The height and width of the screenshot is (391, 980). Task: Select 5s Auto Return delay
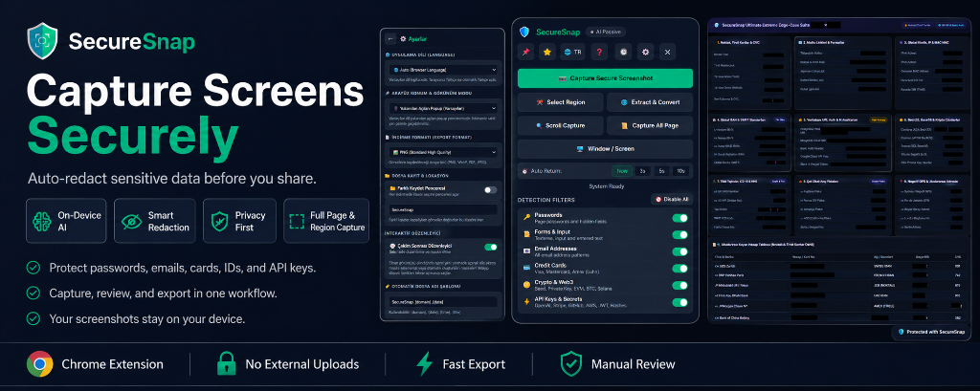661,170
